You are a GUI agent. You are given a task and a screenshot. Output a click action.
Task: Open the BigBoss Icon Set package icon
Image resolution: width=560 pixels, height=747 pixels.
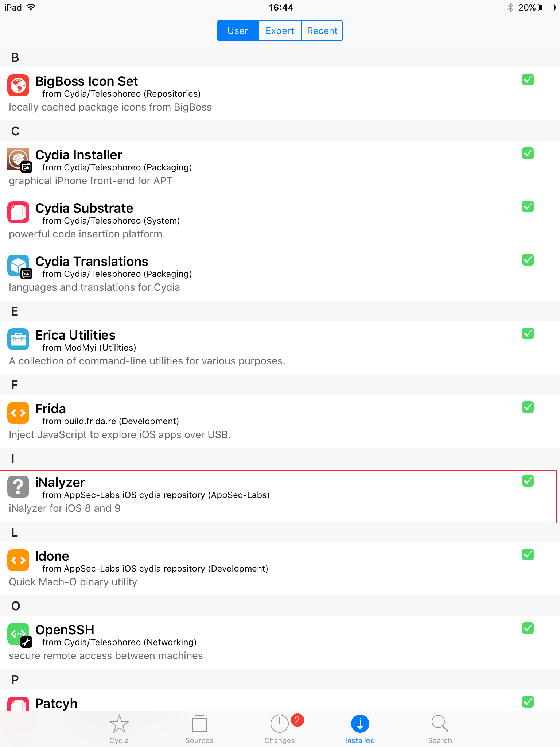pyautogui.click(x=18, y=86)
